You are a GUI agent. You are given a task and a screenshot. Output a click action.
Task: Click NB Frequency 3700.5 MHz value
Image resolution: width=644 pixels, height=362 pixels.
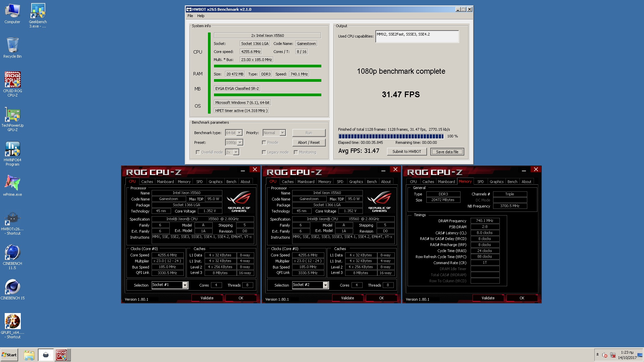coord(510,206)
